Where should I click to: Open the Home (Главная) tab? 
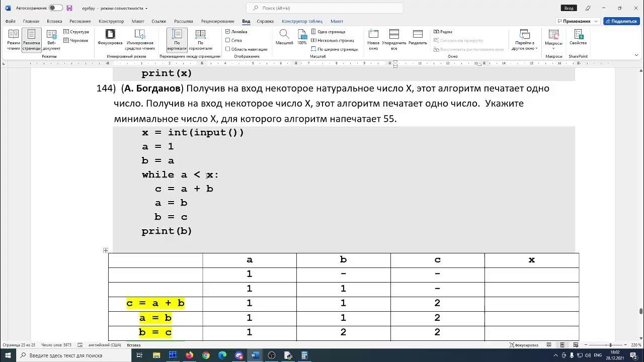(31, 21)
